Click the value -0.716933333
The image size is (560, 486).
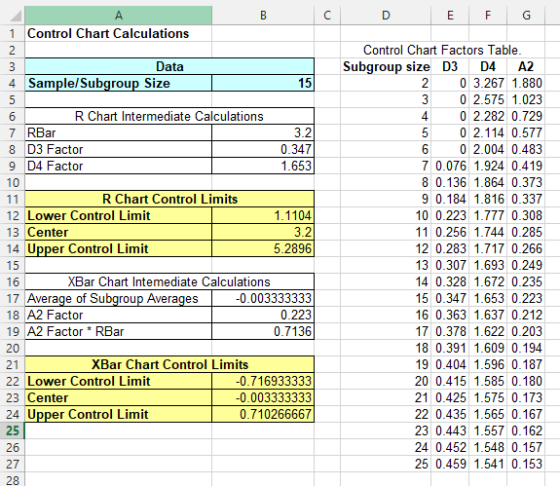(263, 381)
